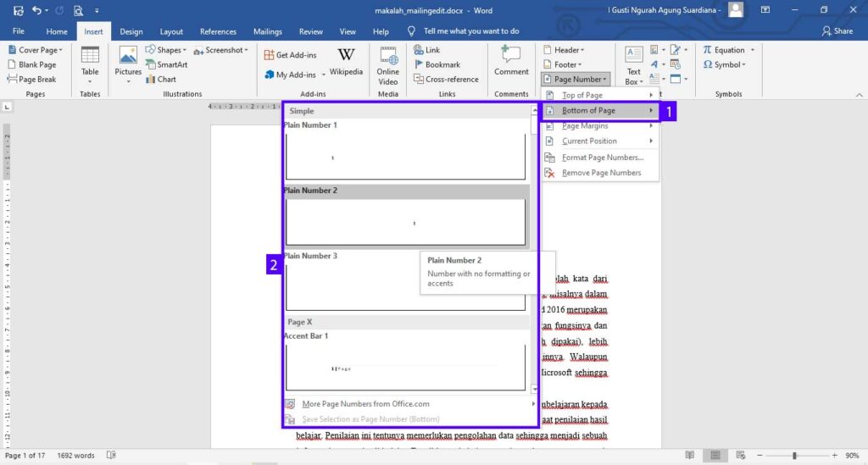Click the Share button
Screen dimensions: 868x465
pos(837,31)
